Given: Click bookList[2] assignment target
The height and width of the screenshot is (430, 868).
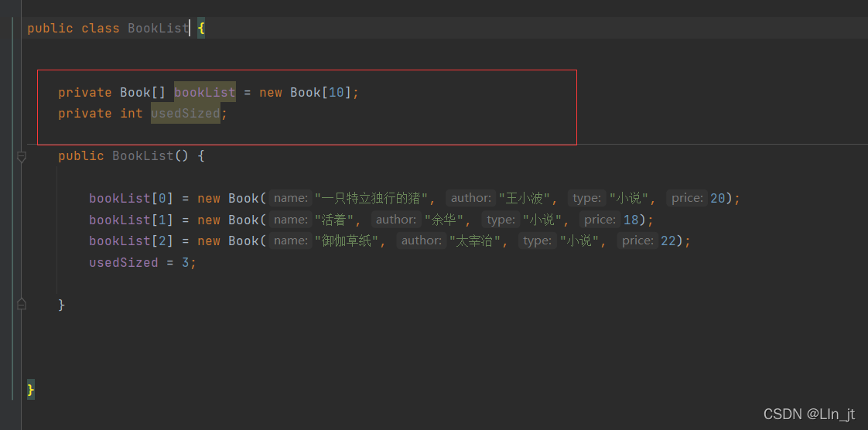Looking at the screenshot, I should click(132, 241).
